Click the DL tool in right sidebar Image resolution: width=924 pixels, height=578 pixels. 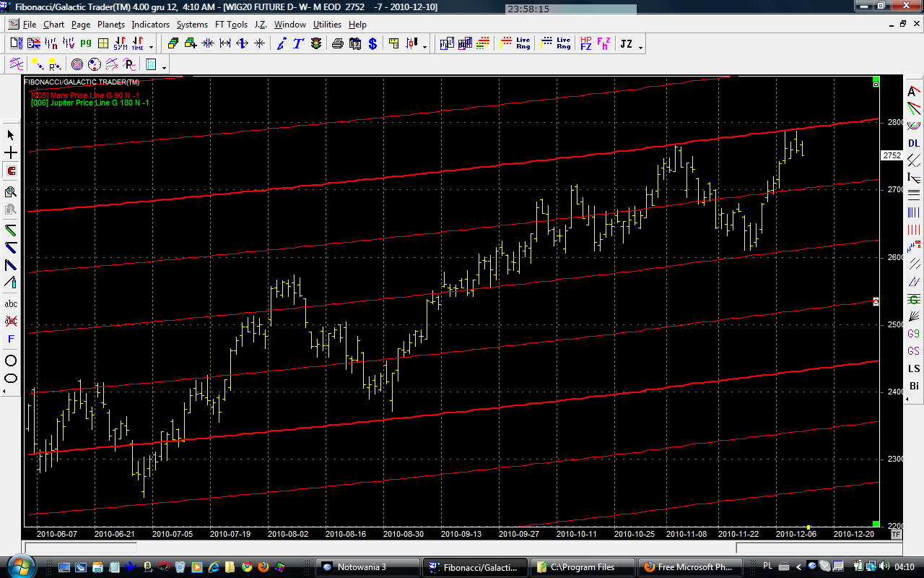[914, 143]
